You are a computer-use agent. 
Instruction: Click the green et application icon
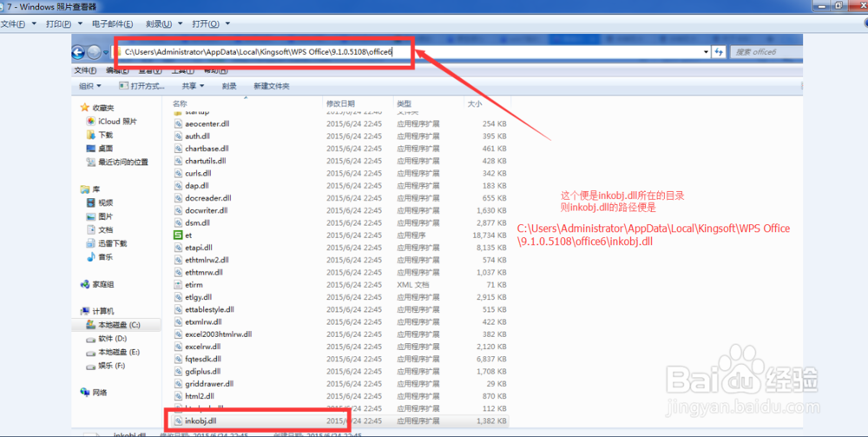coord(178,235)
